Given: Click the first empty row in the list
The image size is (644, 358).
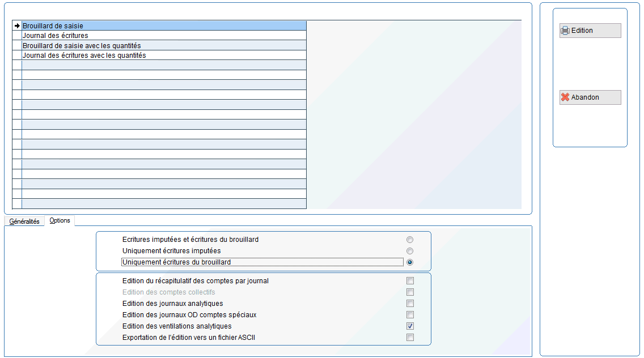Looking at the screenshot, I should click(x=163, y=65).
